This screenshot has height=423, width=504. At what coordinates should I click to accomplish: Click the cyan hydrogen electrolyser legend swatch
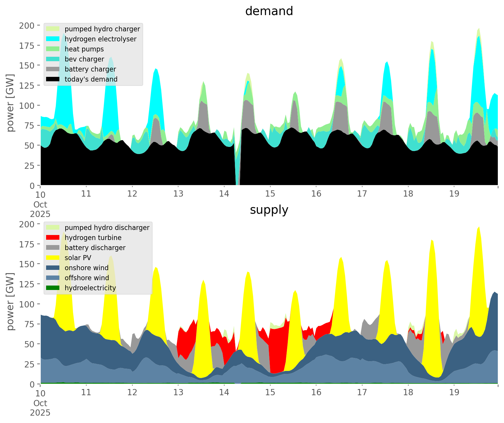tap(53, 39)
